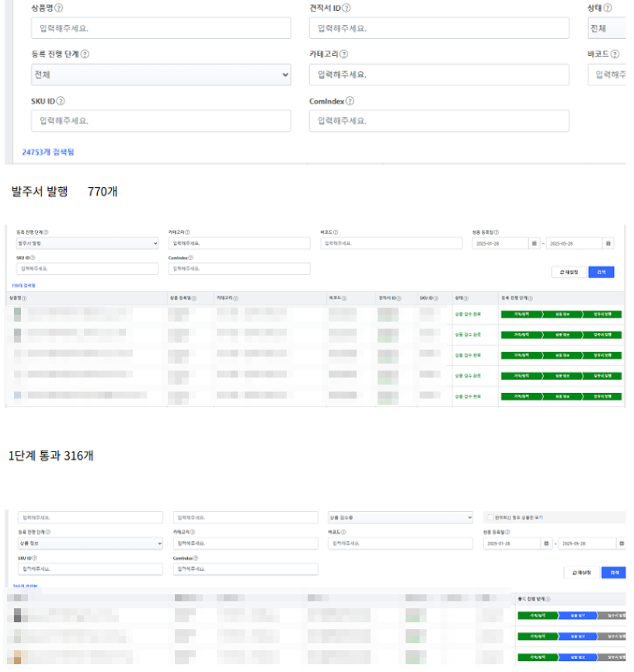Open the 상품 검수중 status dropdown
The width and height of the screenshot is (634, 672).
400,517
